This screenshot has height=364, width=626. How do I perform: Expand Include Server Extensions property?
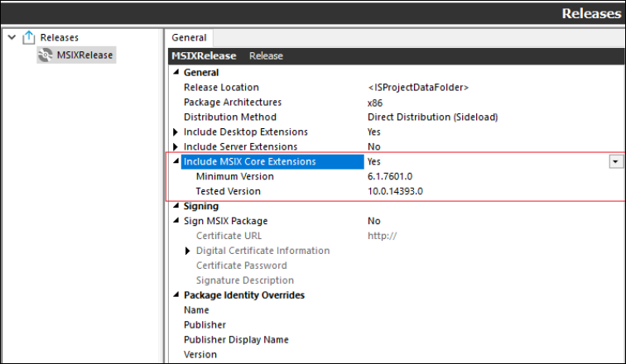[x=176, y=147]
